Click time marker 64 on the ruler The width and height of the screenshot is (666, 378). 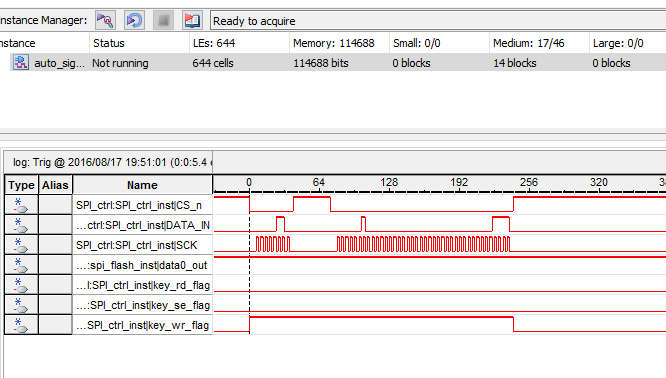319,182
